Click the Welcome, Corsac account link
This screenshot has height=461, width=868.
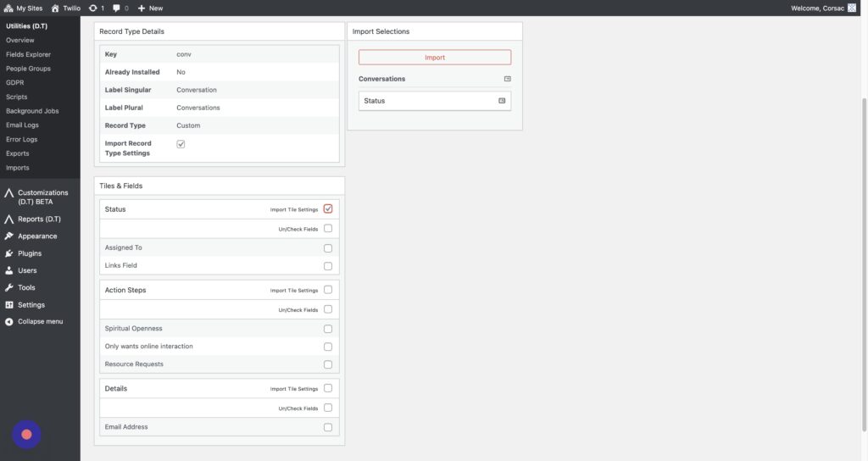817,8
